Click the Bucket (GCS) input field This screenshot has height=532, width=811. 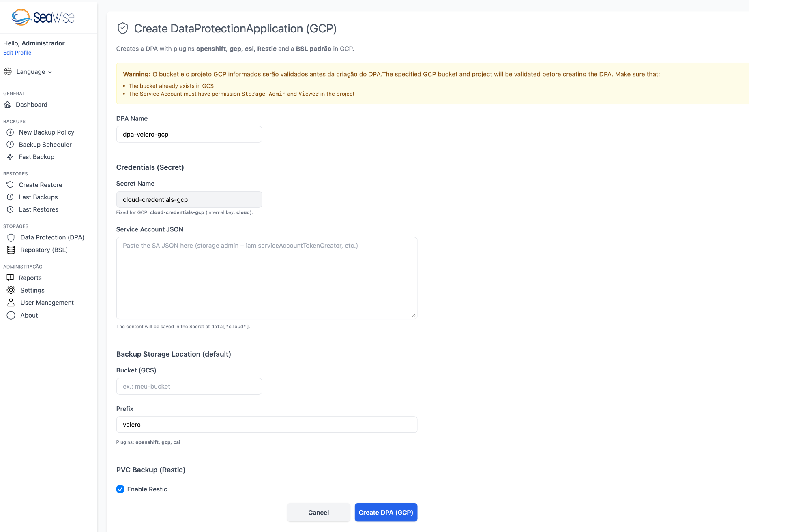pos(189,387)
